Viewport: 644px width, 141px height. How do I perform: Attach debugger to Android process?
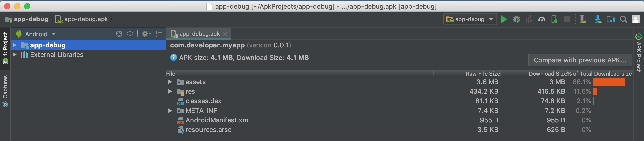pos(554,19)
